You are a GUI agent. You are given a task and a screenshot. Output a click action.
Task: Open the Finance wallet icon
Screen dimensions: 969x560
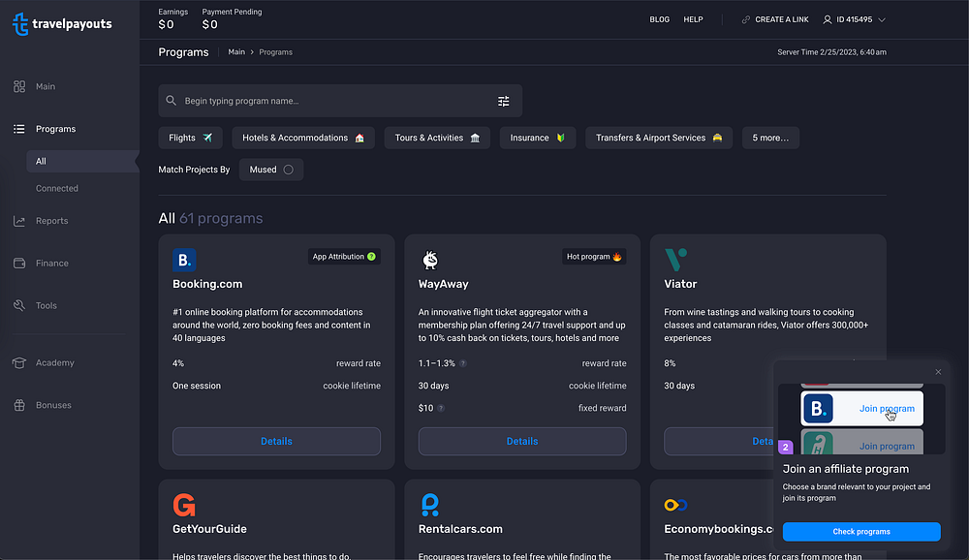(19, 263)
